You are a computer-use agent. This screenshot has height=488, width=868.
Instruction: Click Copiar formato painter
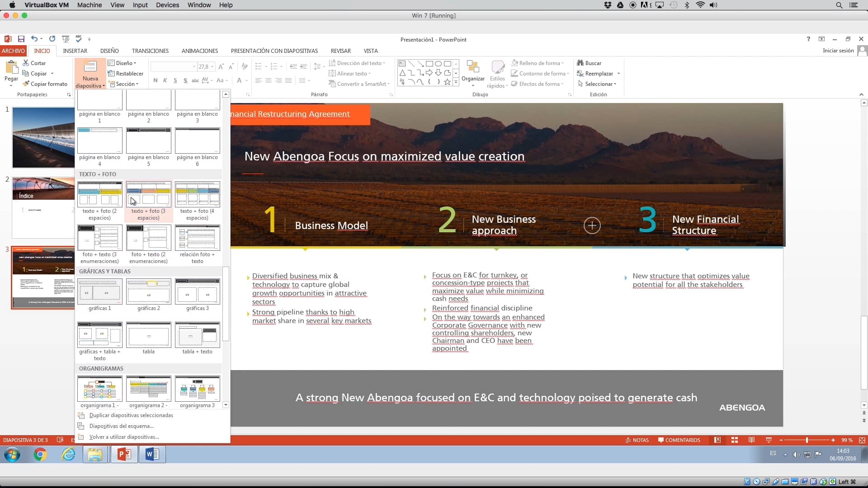[45, 84]
